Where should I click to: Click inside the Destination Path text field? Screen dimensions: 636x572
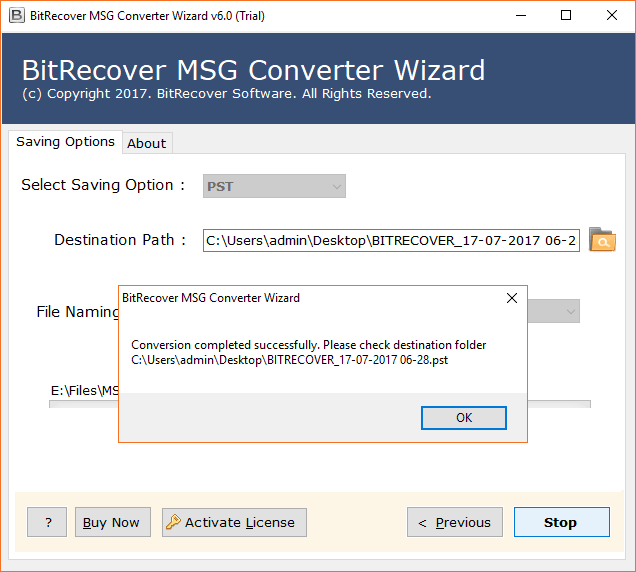click(390, 240)
